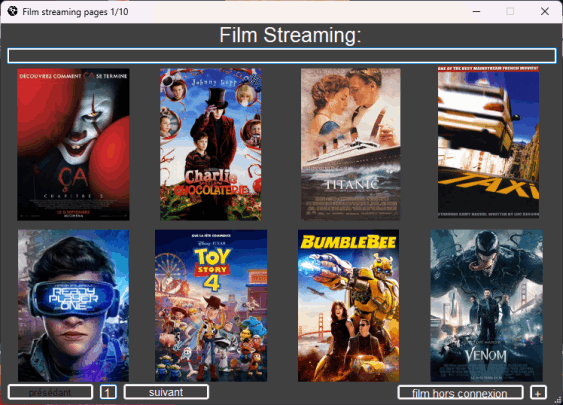Minimize the Film streaming window

pos(476,11)
